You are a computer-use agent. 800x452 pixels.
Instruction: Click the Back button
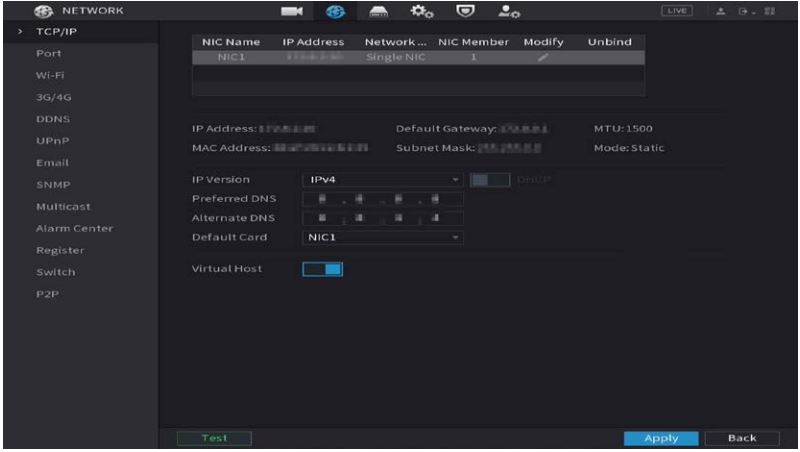(742, 438)
